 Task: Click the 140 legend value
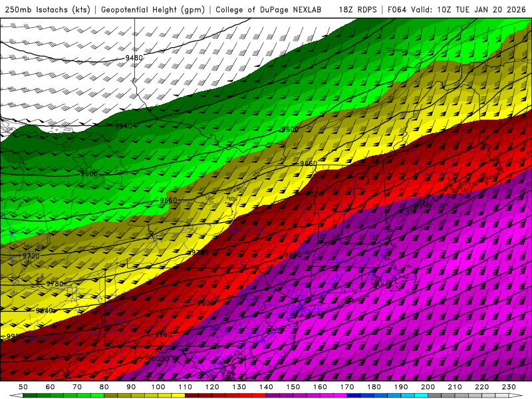coord(266,387)
